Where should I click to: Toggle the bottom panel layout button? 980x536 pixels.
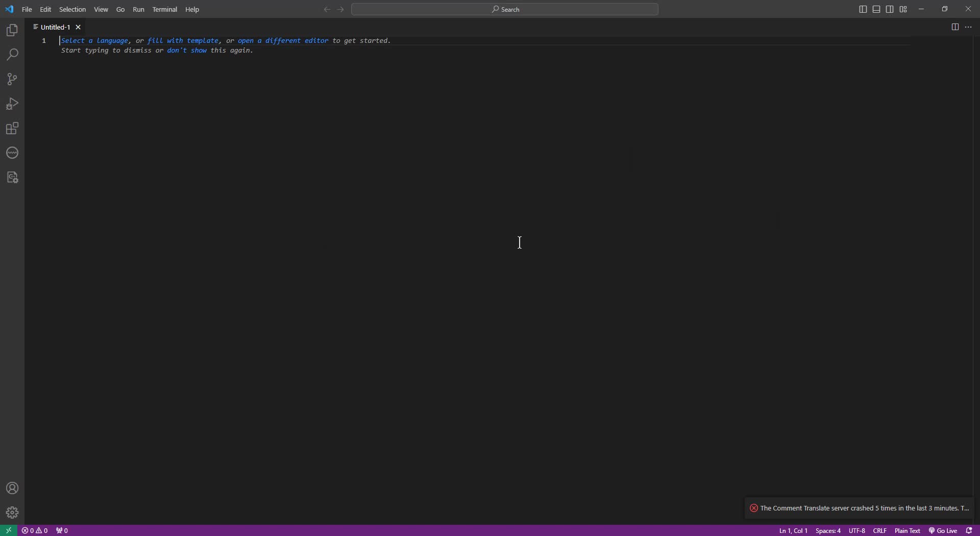876,9
